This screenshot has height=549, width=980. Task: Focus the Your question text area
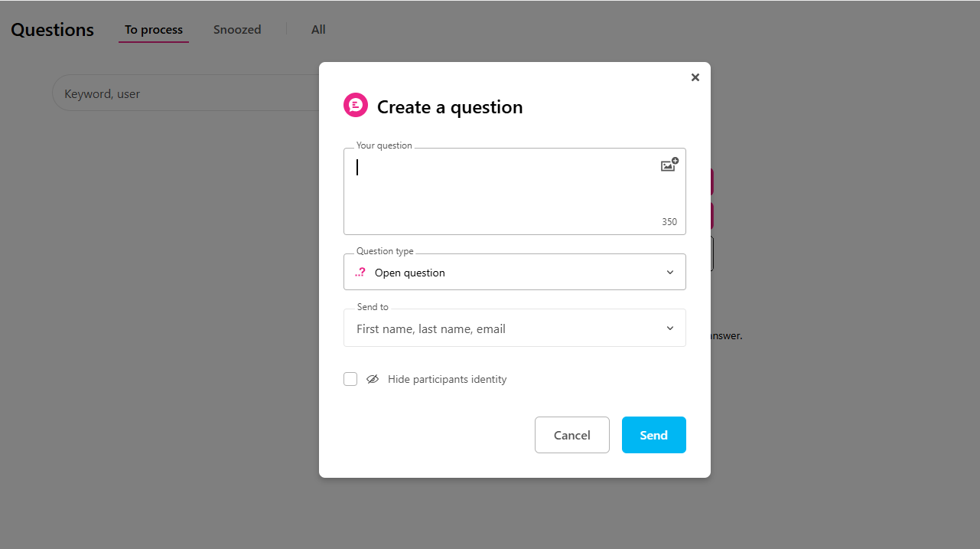pos(497,191)
